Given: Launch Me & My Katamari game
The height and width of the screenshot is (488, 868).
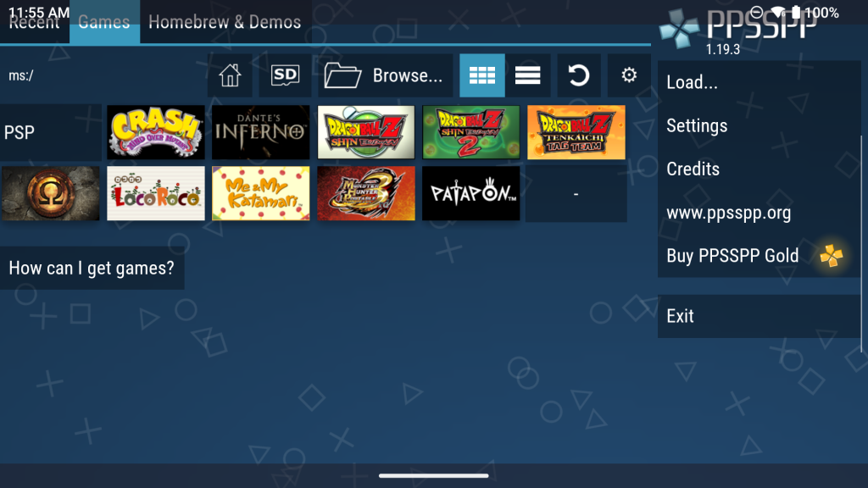Looking at the screenshot, I should tap(261, 193).
